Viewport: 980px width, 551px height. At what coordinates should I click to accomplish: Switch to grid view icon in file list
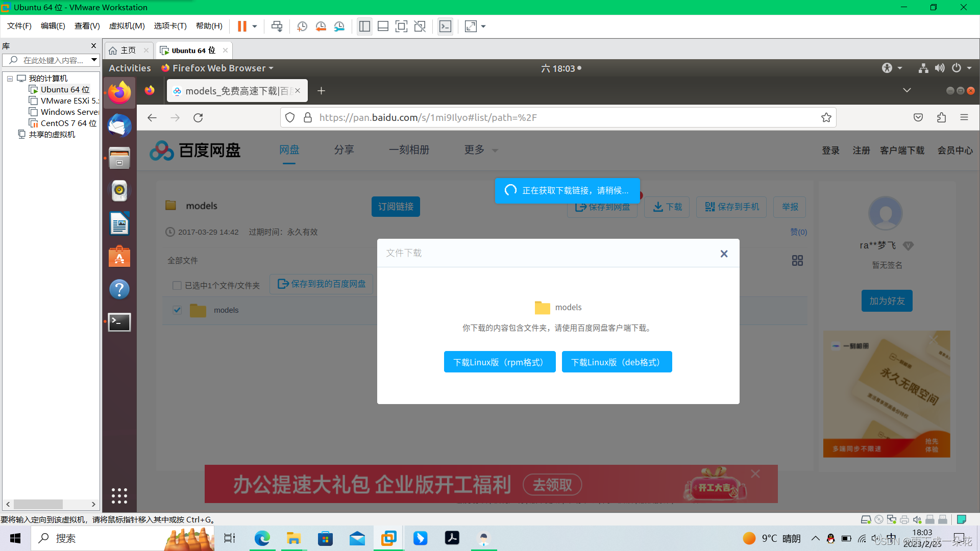click(x=797, y=261)
